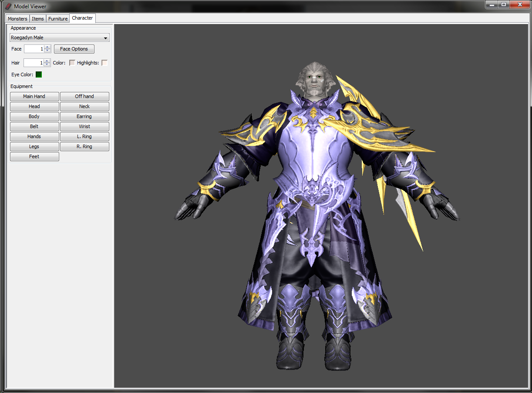Pick the hair Highlights color swatch
The width and height of the screenshot is (532, 393).
[104, 63]
